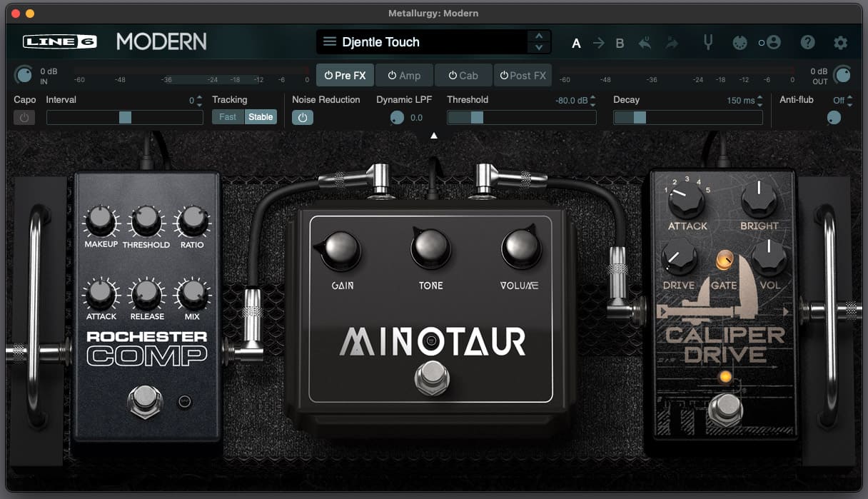This screenshot has width=868, height=499.
Task: Change the Anti-flub Off value stepper
Action: point(849,100)
